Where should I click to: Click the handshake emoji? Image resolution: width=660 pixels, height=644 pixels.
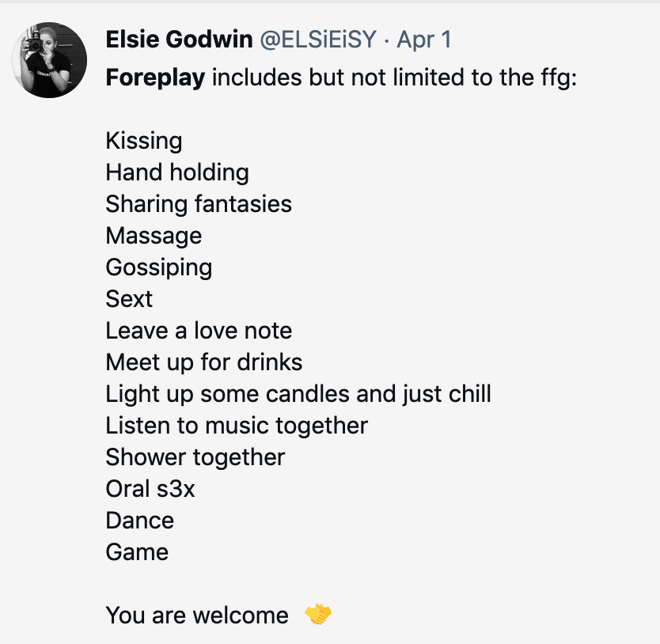[x=318, y=614]
